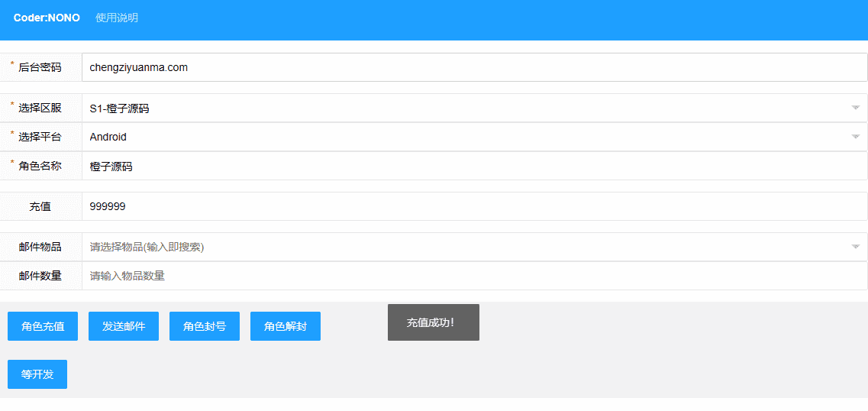Expand the 选择平台 dropdown arrow
Image resolution: width=868 pixels, height=411 pixels.
[x=855, y=137]
